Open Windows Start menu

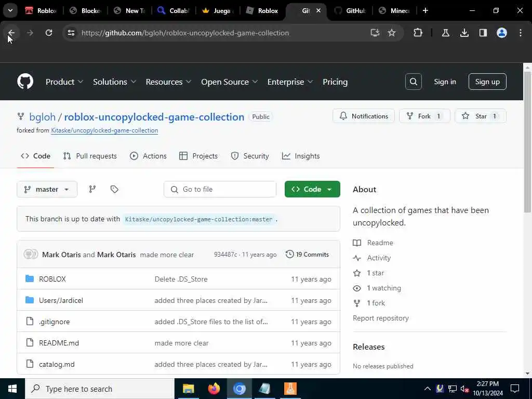coord(12,389)
